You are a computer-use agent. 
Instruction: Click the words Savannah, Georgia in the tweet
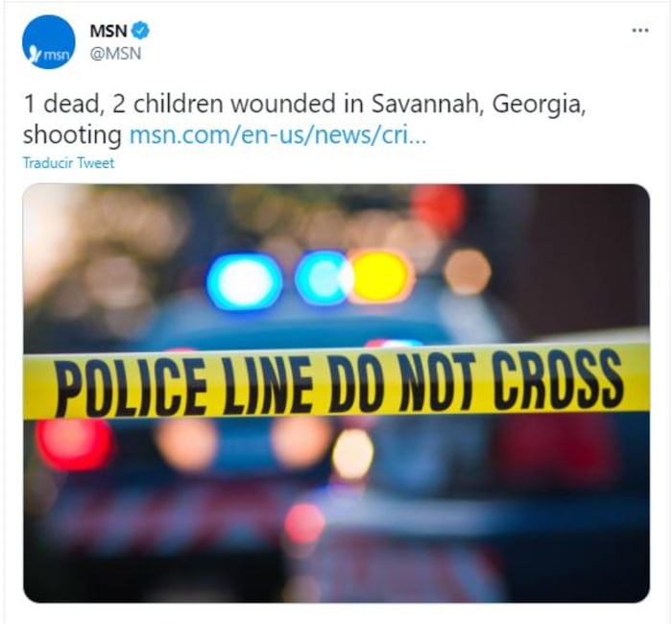477,104
